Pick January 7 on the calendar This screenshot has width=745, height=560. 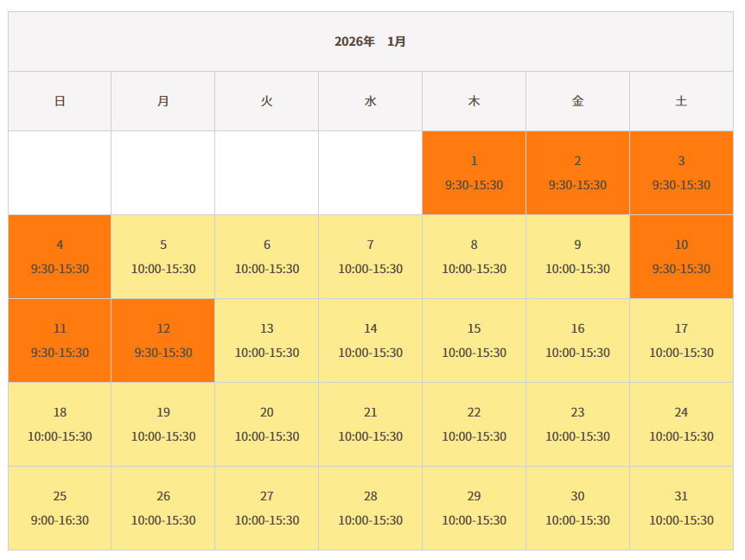(370, 257)
